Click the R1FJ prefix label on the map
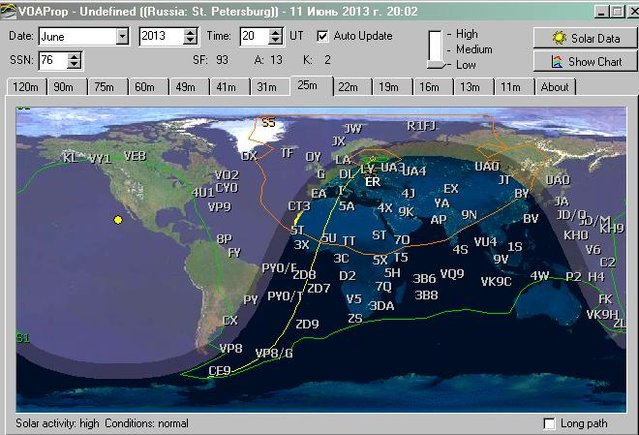 pos(422,126)
